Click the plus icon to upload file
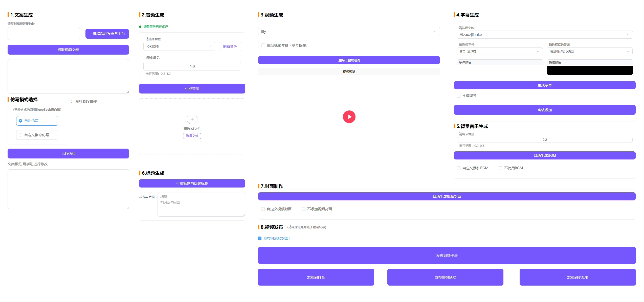Image resolution: width=644 pixels, height=302 pixels. [192, 119]
